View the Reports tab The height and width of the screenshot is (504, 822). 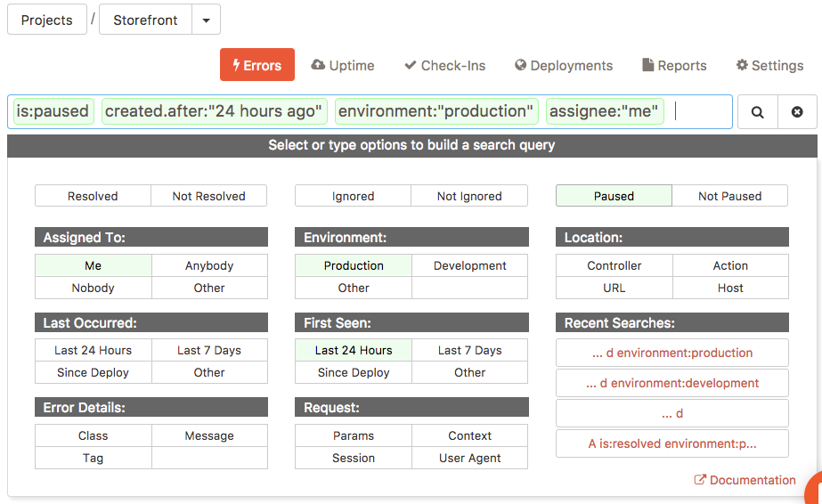click(674, 66)
